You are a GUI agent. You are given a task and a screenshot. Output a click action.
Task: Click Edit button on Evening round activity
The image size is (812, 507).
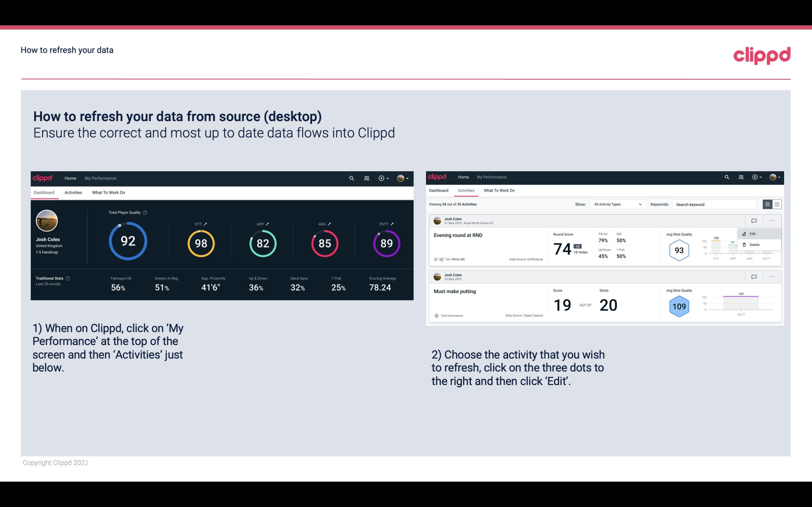point(754,233)
